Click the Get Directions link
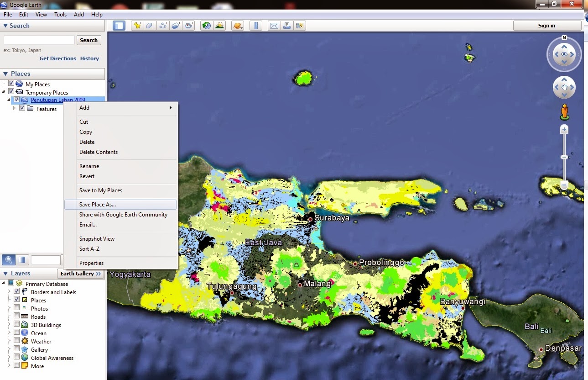Screen dimensions: 588x380 (x=58, y=58)
